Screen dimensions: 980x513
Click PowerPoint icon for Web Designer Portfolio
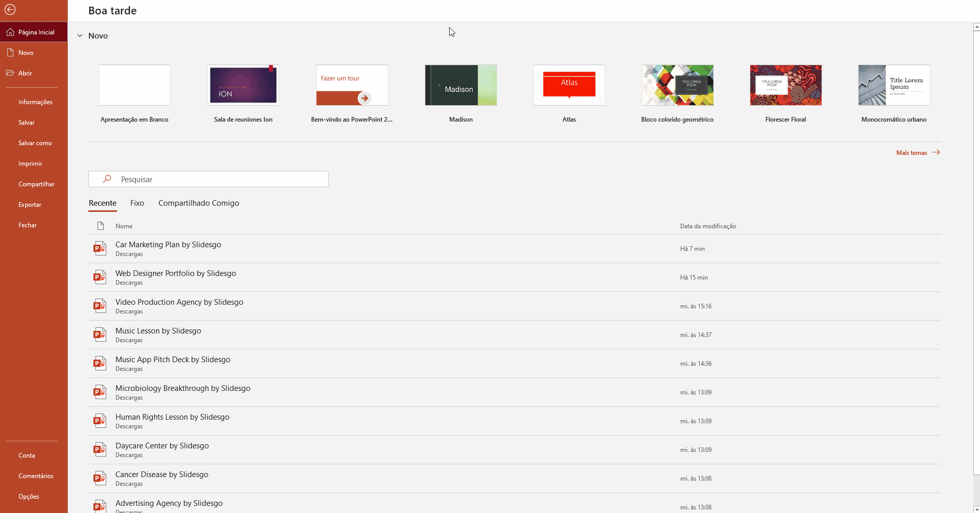coord(100,277)
